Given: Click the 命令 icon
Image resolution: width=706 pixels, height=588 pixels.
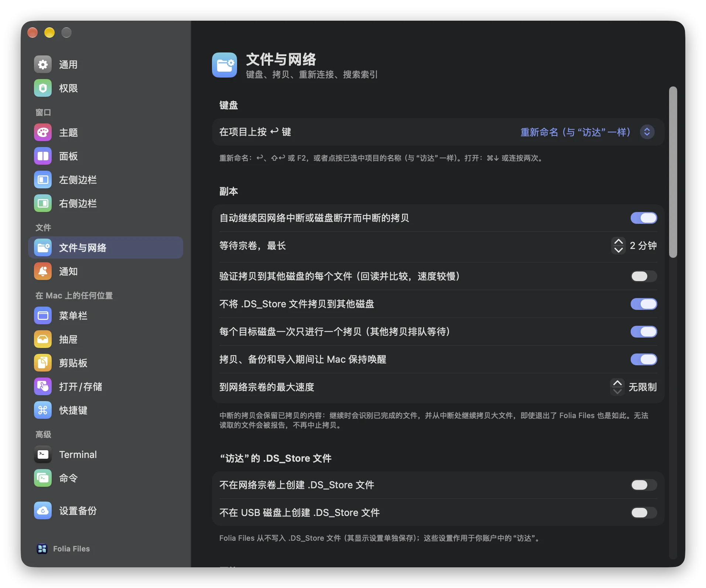Looking at the screenshot, I should coord(43,478).
